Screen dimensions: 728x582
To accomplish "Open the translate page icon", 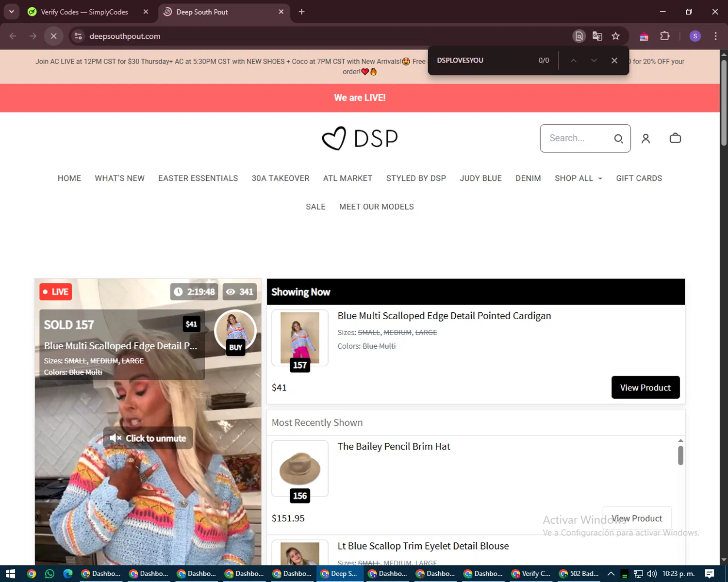I will pyautogui.click(x=597, y=36).
